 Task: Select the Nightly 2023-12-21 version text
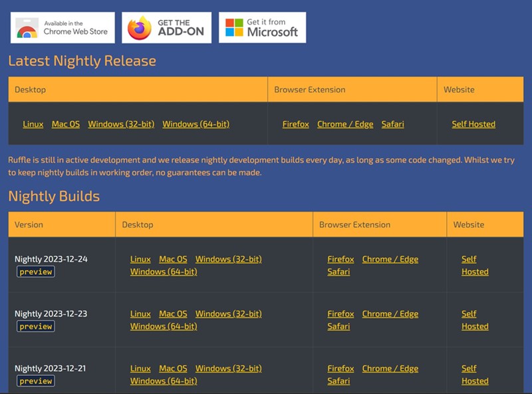(51, 369)
